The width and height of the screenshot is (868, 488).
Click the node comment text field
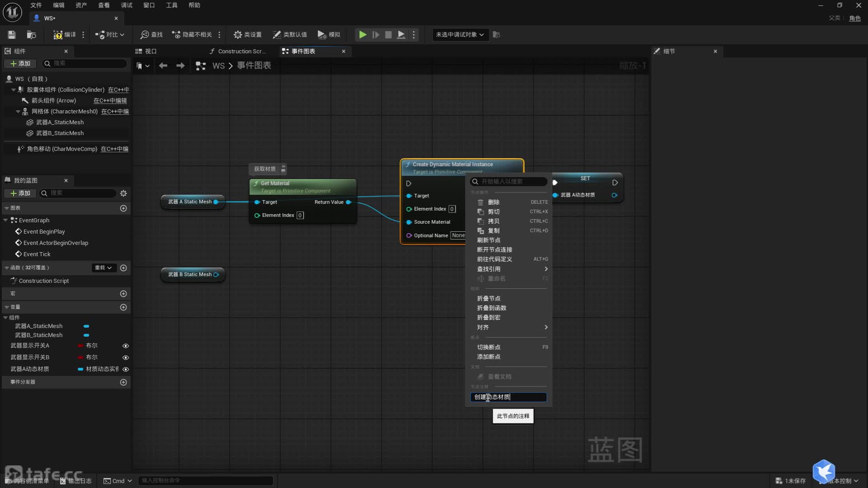pos(508,397)
